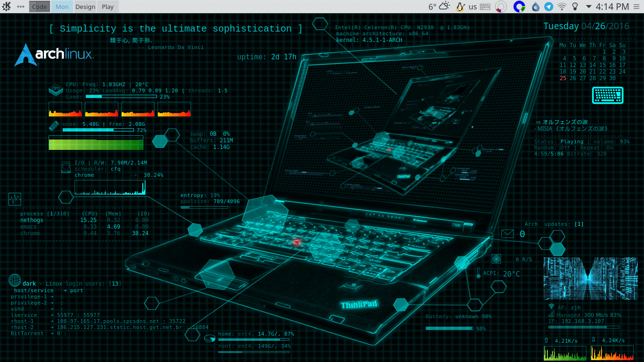Open the virtual keyboard tray icon

pos(486,7)
